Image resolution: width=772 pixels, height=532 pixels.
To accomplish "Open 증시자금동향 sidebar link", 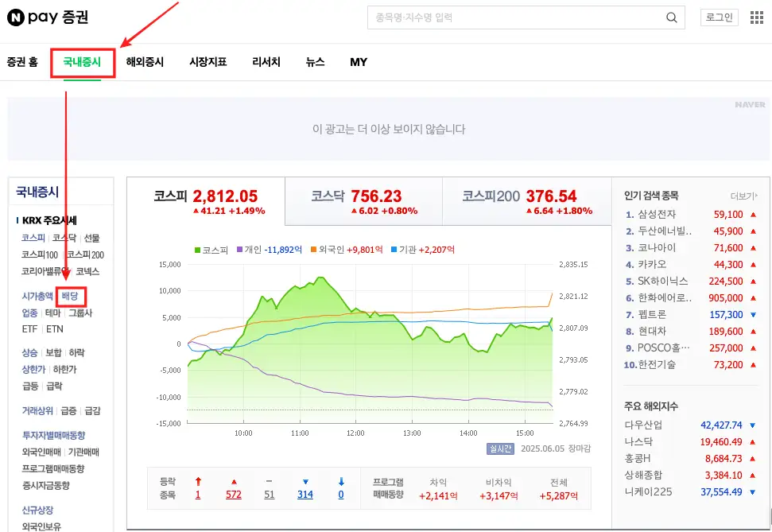I will (46, 486).
